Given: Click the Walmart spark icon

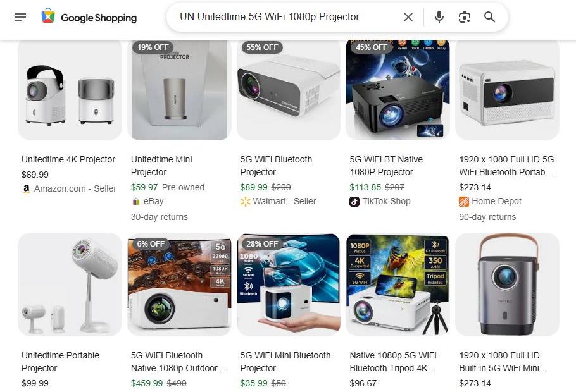Looking at the screenshot, I should (245, 202).
